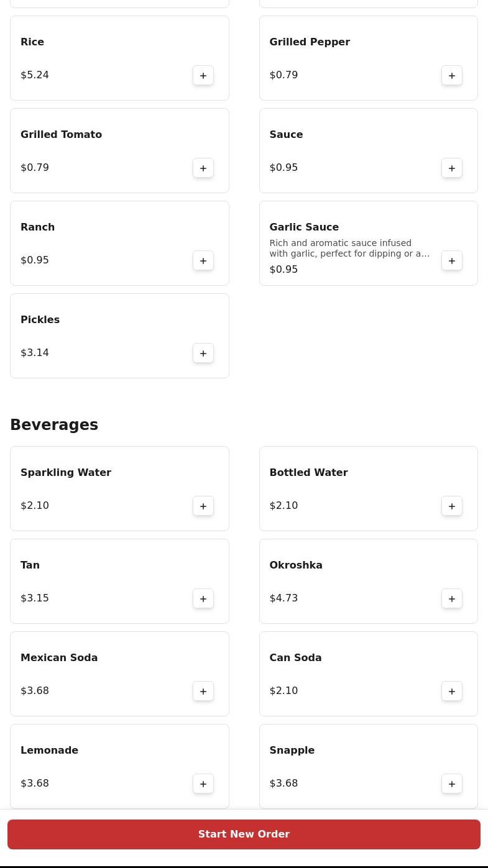The image size is (488, 868).
Task: Add Mexican Soda with its plus icon
Action: click(203, 691)
